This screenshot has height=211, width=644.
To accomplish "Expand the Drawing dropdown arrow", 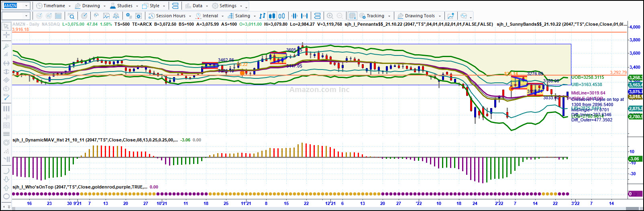I will click(x=104, y=6).
